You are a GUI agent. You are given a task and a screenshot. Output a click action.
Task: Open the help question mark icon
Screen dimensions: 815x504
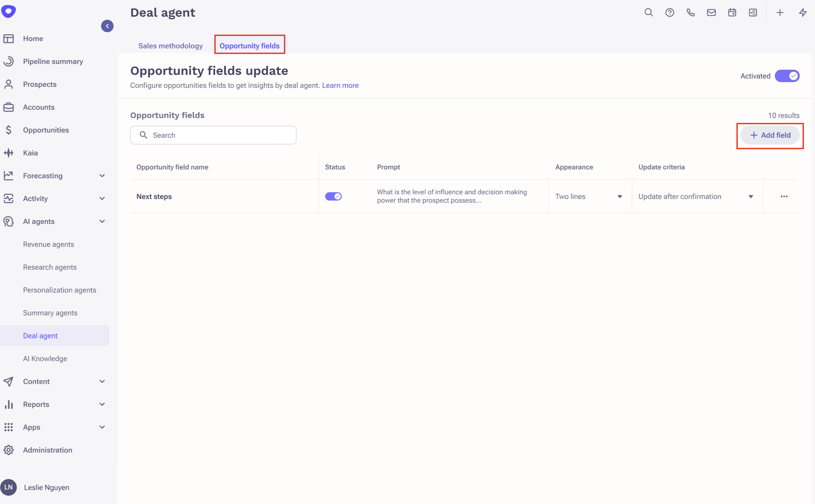tap(670, 13)
